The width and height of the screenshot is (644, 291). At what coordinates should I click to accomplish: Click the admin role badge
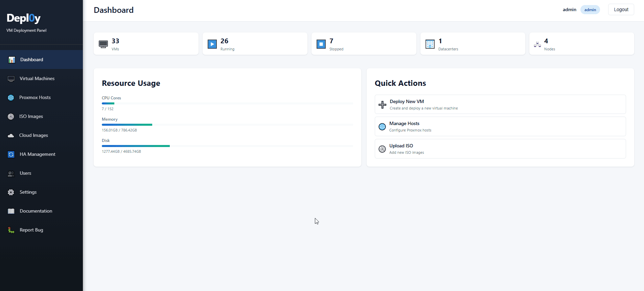(x=590, y=10)
